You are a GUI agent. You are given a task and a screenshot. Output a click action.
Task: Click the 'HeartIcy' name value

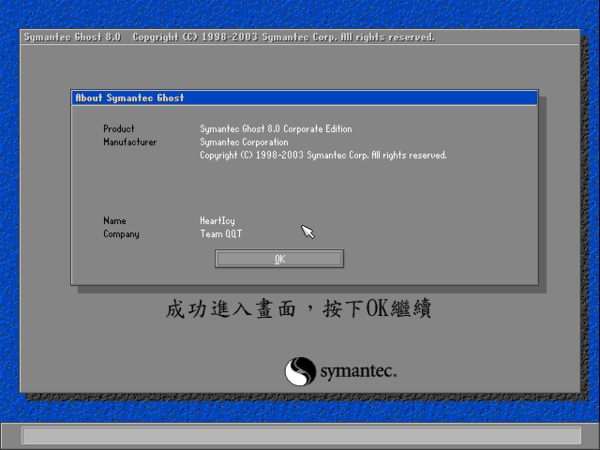tap(217, 221)
